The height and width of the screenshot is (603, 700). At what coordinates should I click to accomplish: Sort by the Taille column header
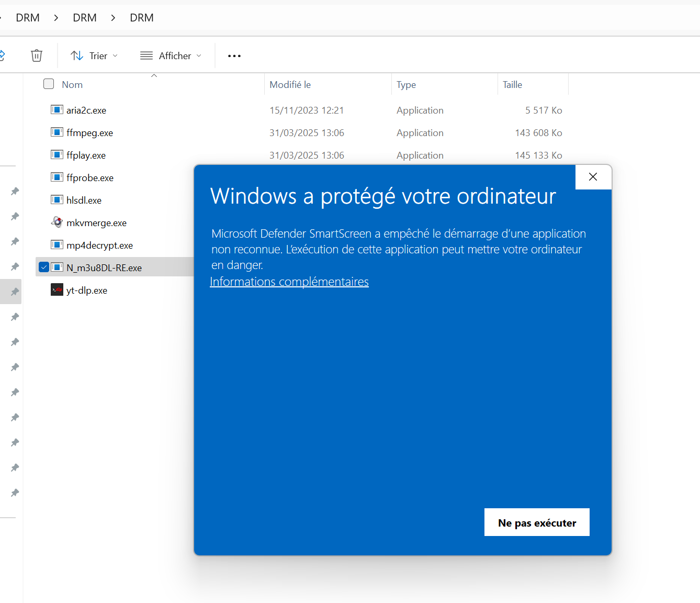click(512, 85)
